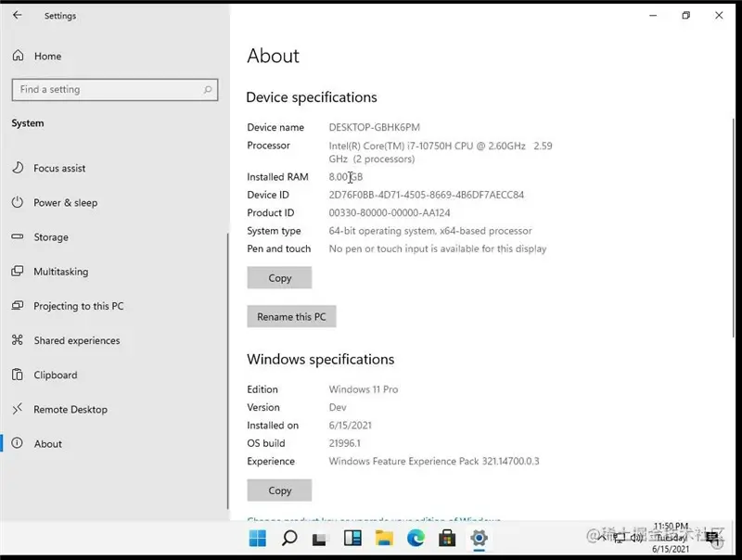Click the Device ID value 2D76F0BB-4D71

427,195
